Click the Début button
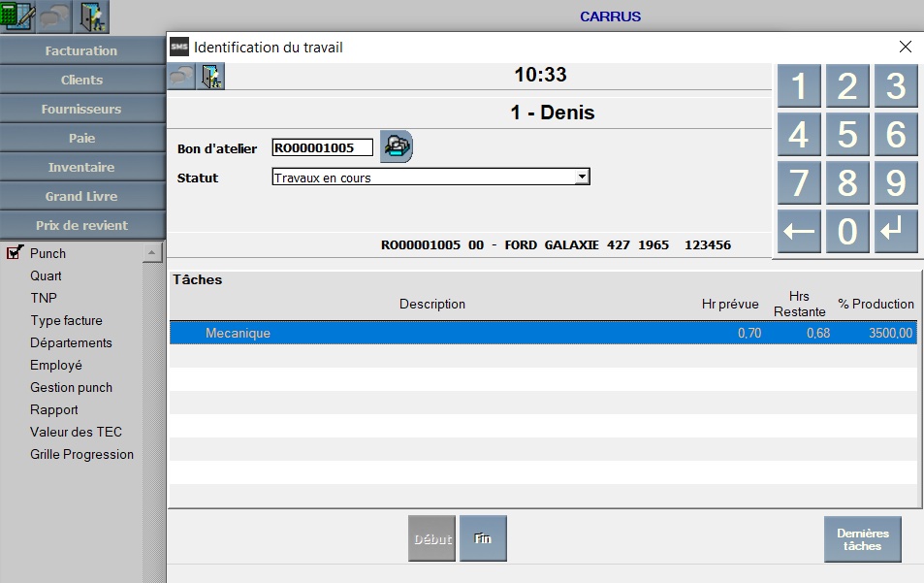Viewport: 924px width, 583px height. (x=432, y=538)
